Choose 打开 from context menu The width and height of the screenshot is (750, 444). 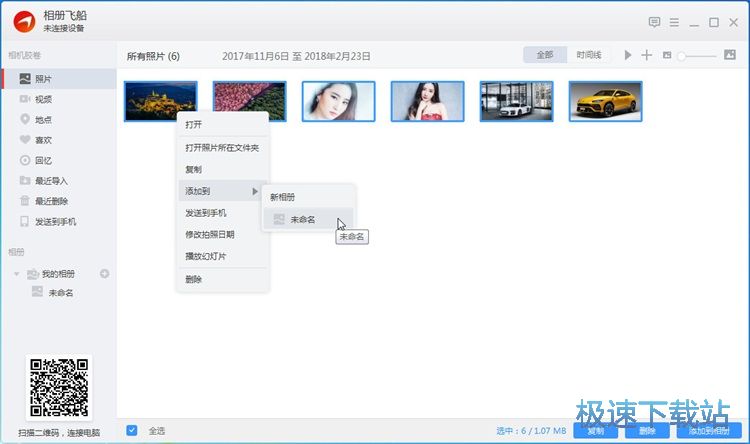click(223, 124)
